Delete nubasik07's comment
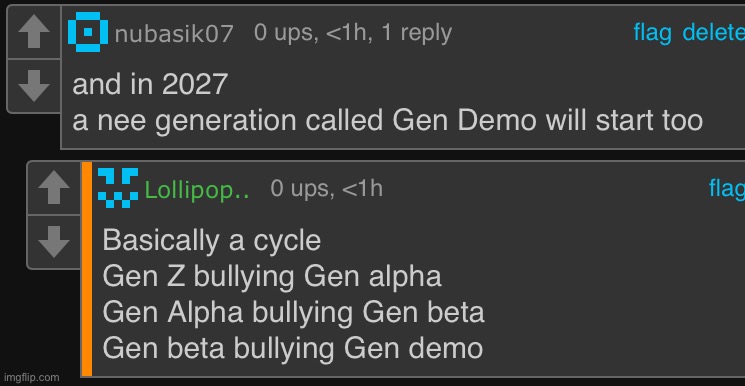Image resolution: width=745 pixels, height=386 pixels. [x=714, y=32]
